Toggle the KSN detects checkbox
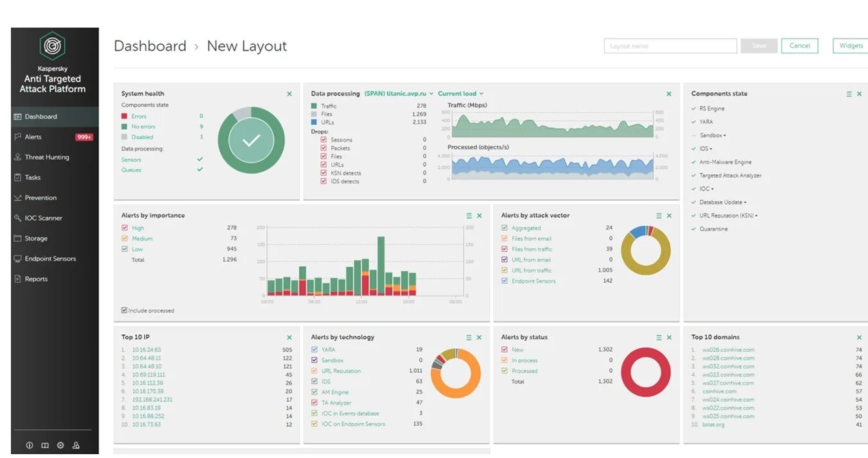Image resolution: width=868 pixels, height=458 pixels. [x=324, y=173]
